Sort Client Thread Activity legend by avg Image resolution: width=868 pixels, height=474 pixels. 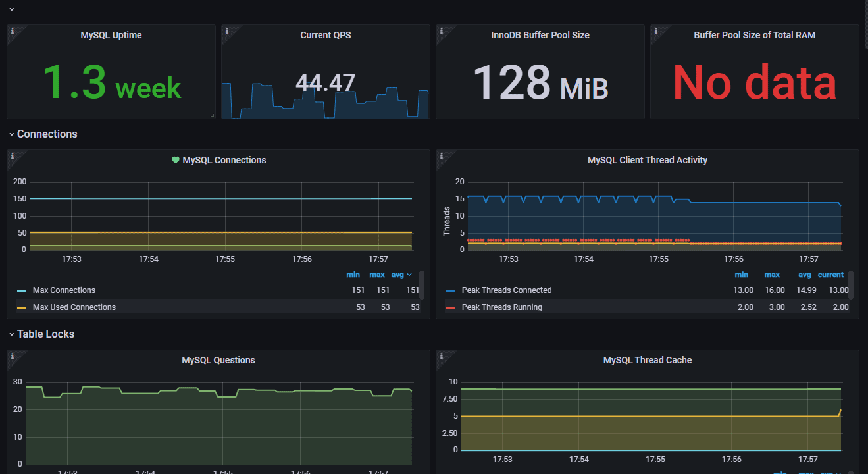coord(805,275)
